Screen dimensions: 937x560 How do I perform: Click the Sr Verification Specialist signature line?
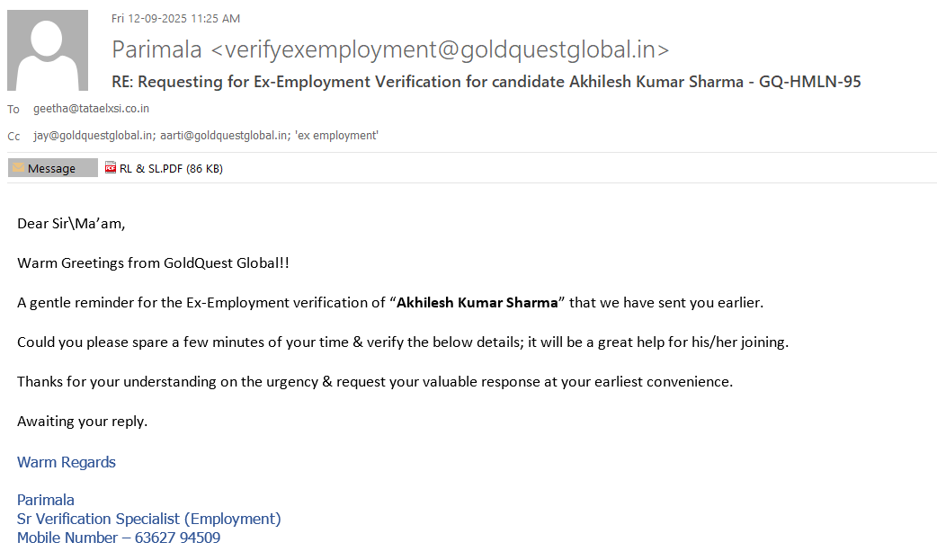(148, 519)
